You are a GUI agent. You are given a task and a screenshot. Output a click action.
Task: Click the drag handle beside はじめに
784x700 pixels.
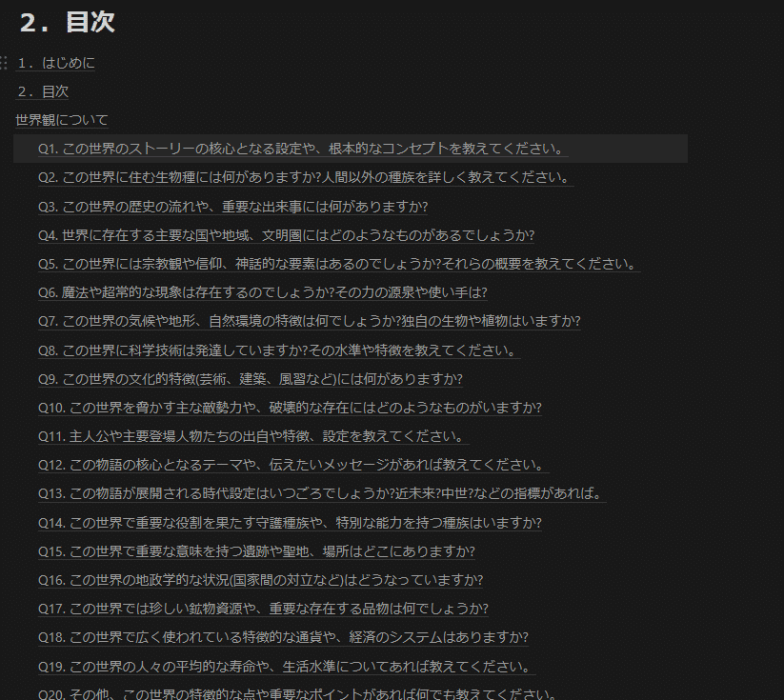pos(3,63)
